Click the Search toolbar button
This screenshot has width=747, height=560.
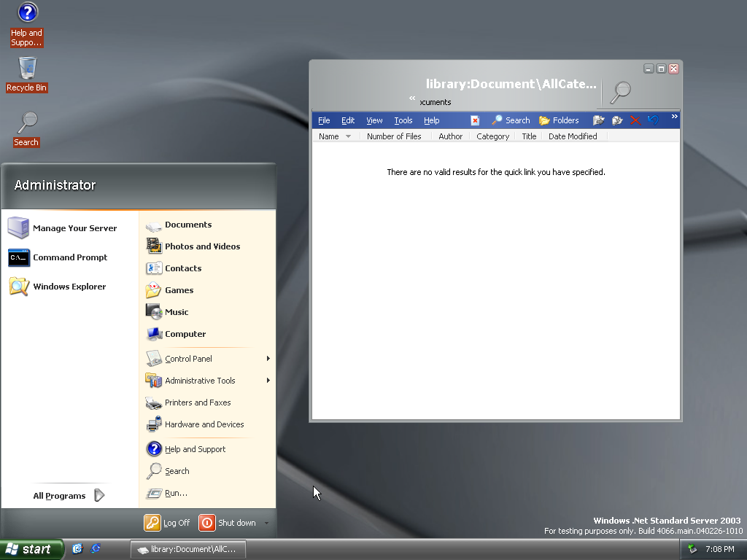(x=511, y=120)
